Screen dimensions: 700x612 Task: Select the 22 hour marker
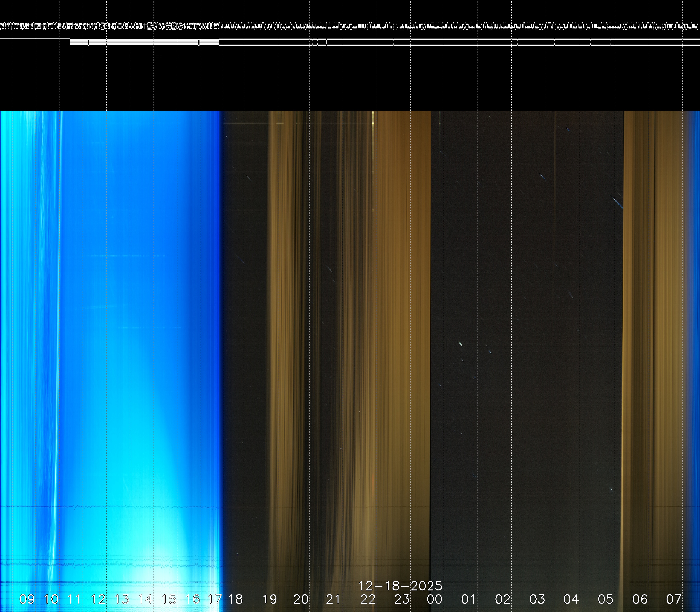[368, 599]
